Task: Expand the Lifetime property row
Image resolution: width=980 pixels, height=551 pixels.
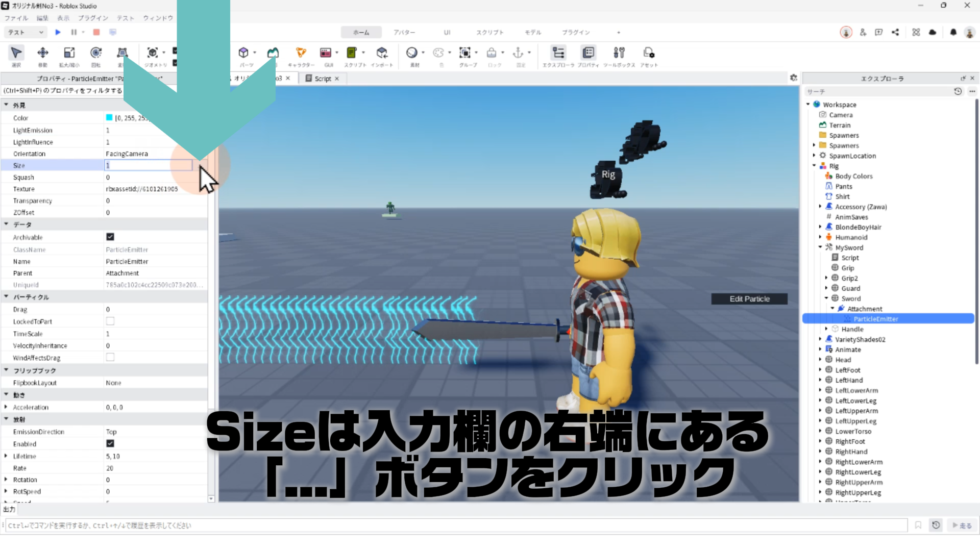Action: (6, 456)
